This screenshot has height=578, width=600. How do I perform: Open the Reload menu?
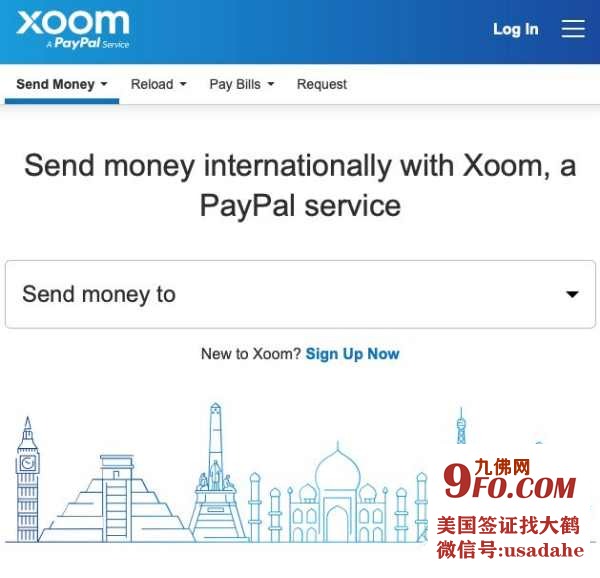point(158,84)
